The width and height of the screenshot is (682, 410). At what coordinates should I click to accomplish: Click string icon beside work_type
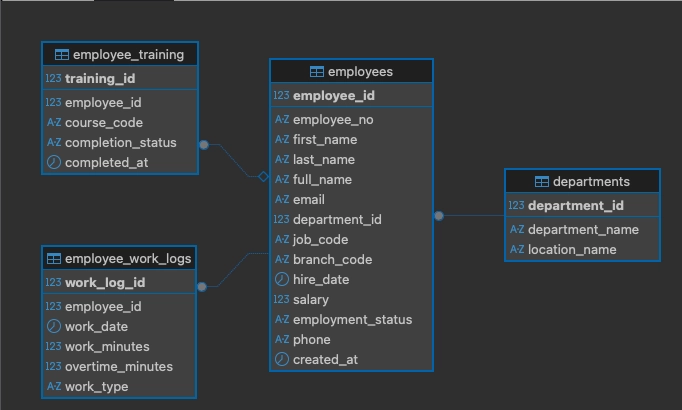pyautogui.click(x=54, y=386)
